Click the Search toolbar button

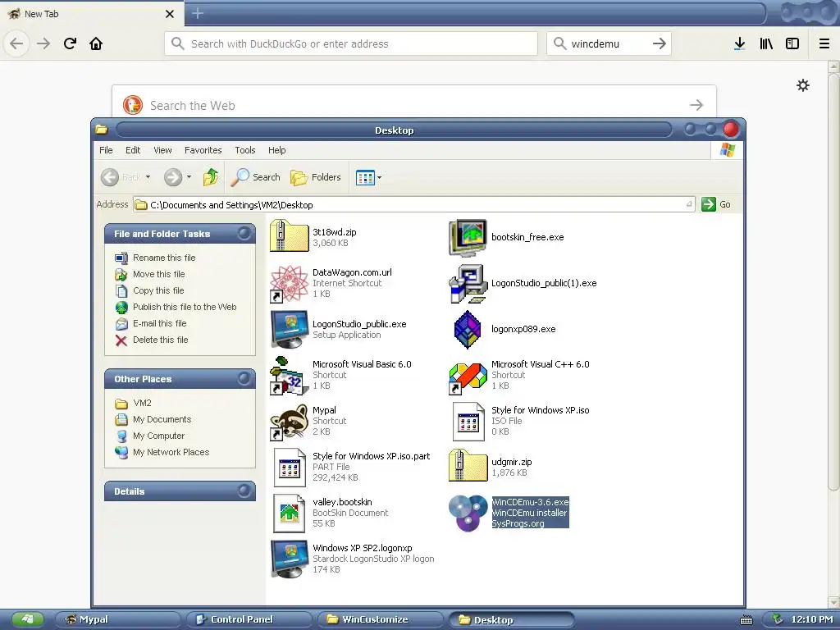tap(256, 177)
